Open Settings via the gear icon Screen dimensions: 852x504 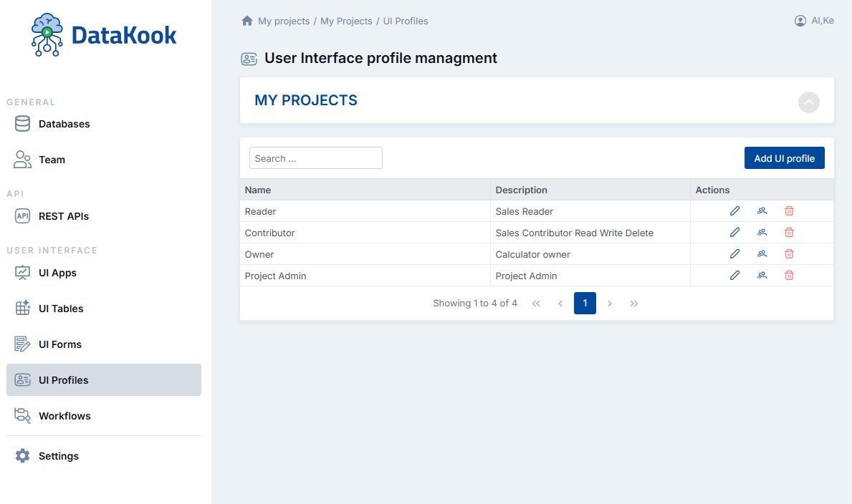(21, 455)
